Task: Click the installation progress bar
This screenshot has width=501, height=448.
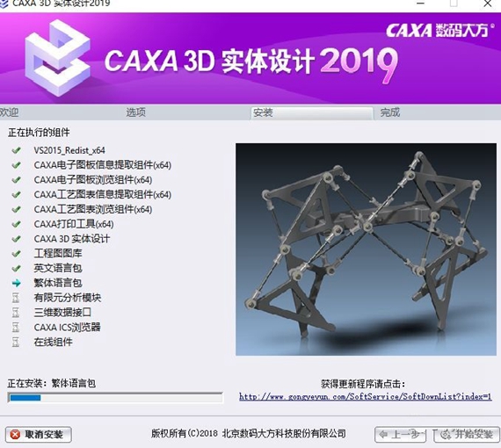Action: coord(115,398)
